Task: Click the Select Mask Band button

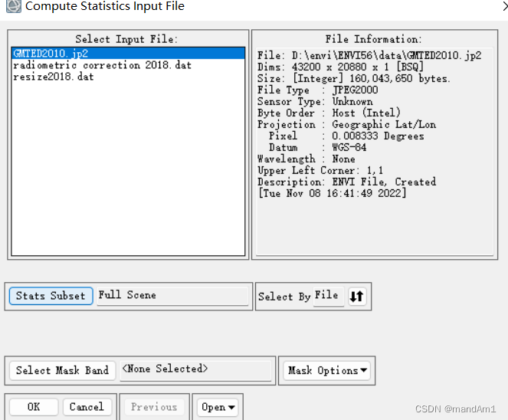Action: pyautogui.click(x=62, y=370)
